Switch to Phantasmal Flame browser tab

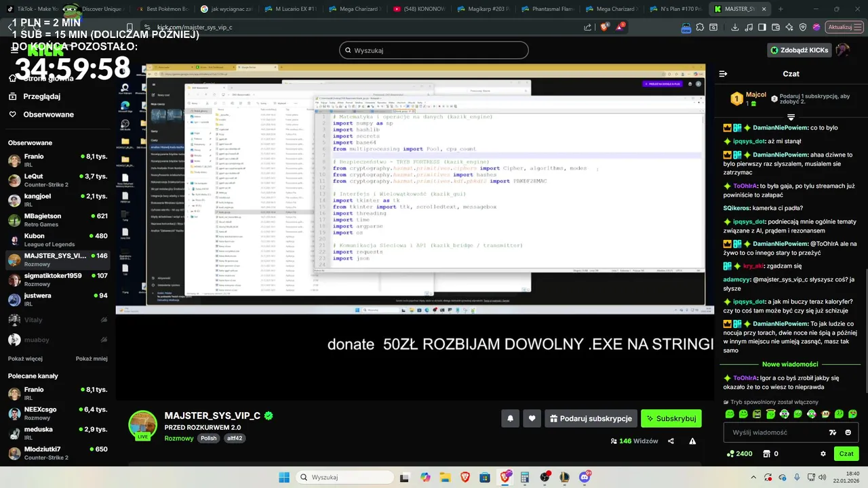tap(550, 9)
